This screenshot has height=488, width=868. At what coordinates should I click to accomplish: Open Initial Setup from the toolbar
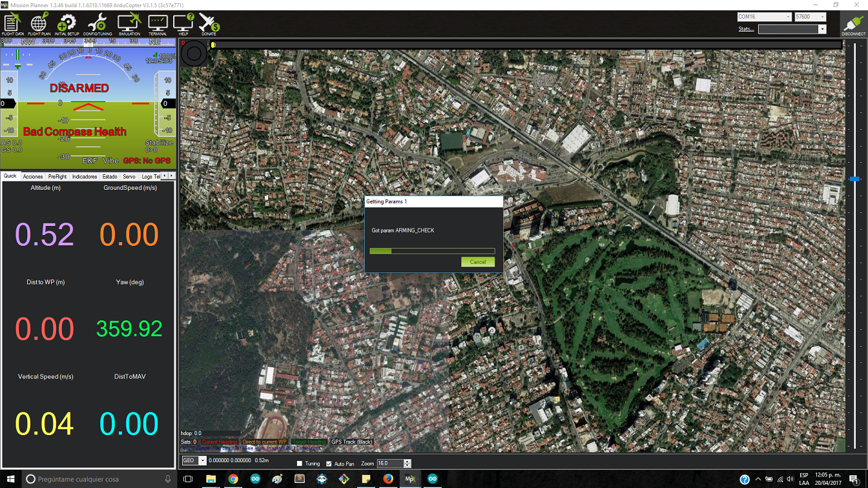tap(67, 24)
